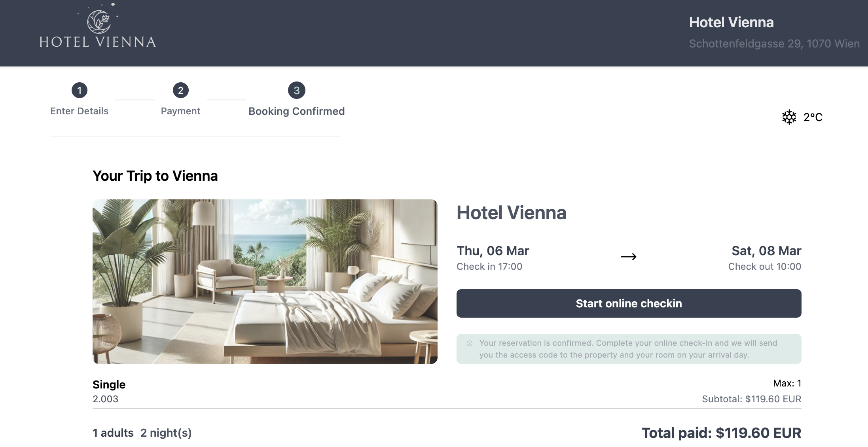Select step 1 circle icon
This screenshot has width=868, height=447.
[x=80, y=91]
